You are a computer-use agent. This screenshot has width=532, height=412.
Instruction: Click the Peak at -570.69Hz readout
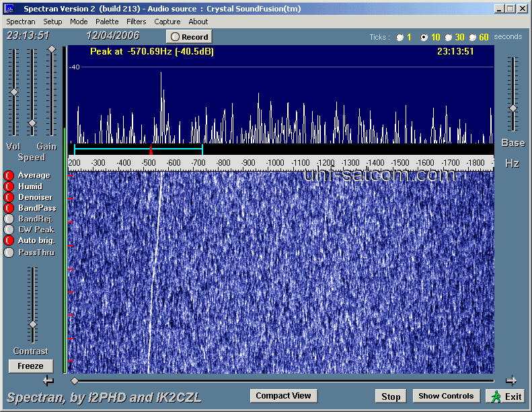coord(151,52)
